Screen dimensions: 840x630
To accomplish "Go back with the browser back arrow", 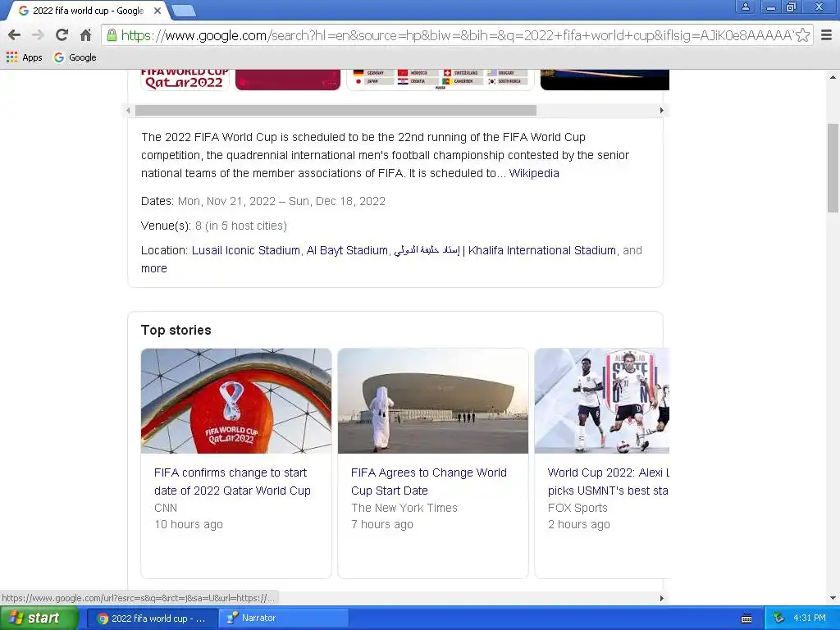I will (x=15, y=35).
